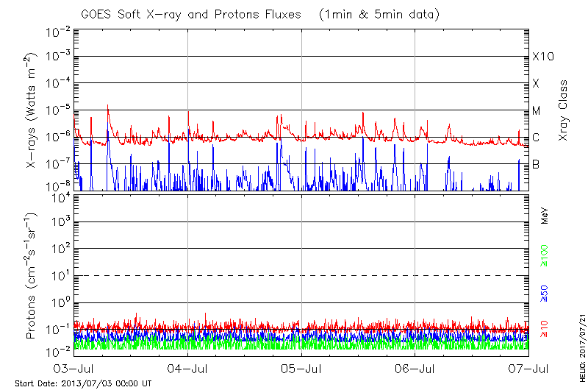The width and height of the screenshot is (588, 390).
Task: Click the highest red X-ray peak on 03-Jul
Action: pos(108,105)
